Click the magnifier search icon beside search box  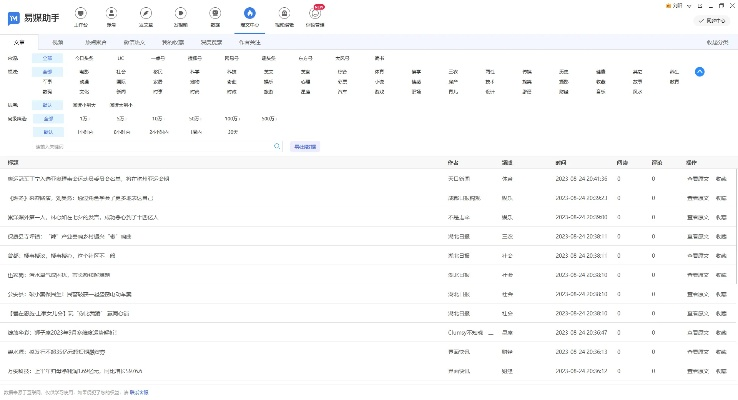click(x=277, y=146)
